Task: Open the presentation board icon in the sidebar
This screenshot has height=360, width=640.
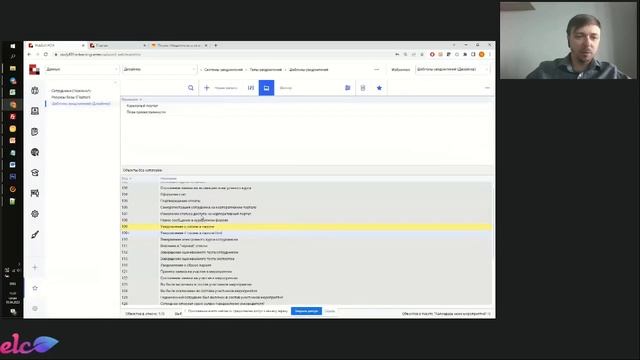Action: pos(35,193)
